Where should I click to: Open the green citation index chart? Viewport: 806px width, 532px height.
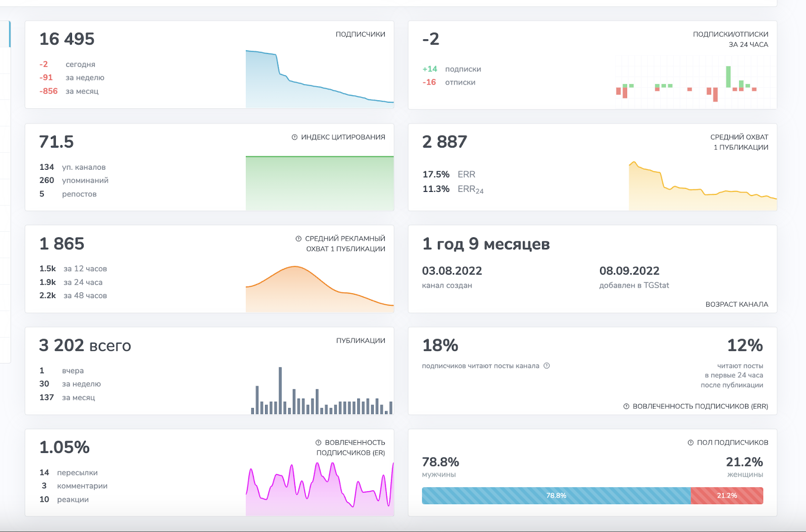pos(320,183)
